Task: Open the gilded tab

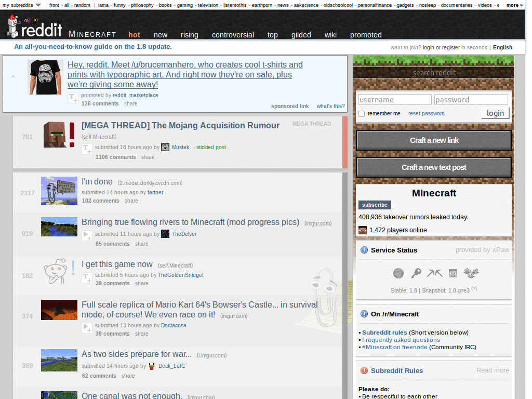Action: (301, 35)
